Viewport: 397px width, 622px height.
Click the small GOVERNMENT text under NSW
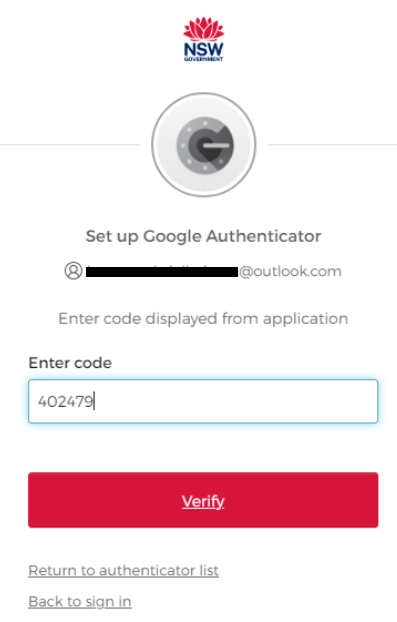pyautogui.click(x=203, y=59)
